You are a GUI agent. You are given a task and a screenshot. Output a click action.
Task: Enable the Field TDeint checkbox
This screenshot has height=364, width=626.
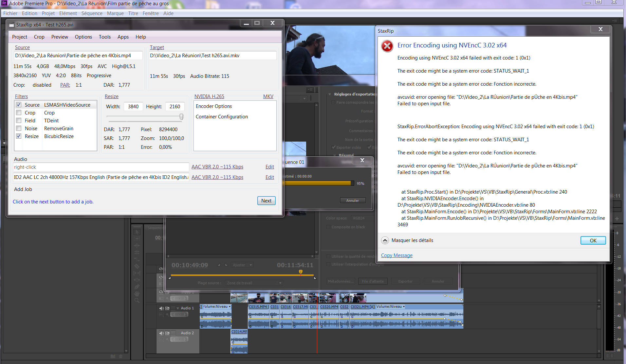(19, 120)
